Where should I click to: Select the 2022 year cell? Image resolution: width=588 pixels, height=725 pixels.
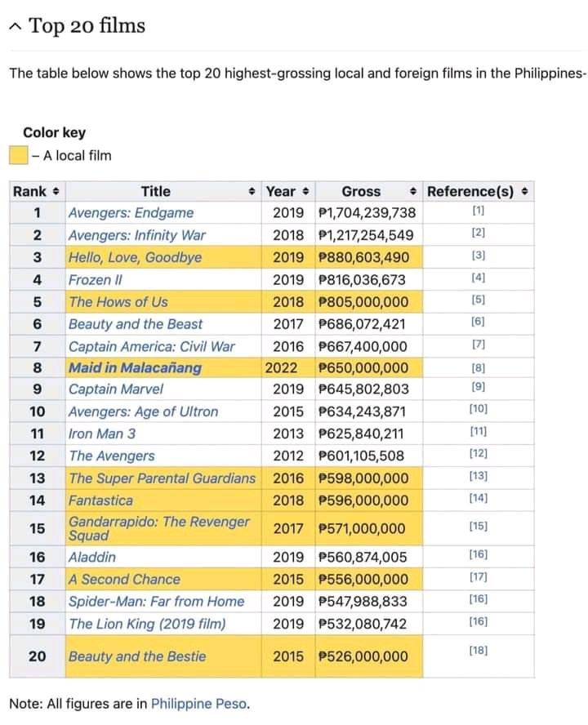(288, 367)
